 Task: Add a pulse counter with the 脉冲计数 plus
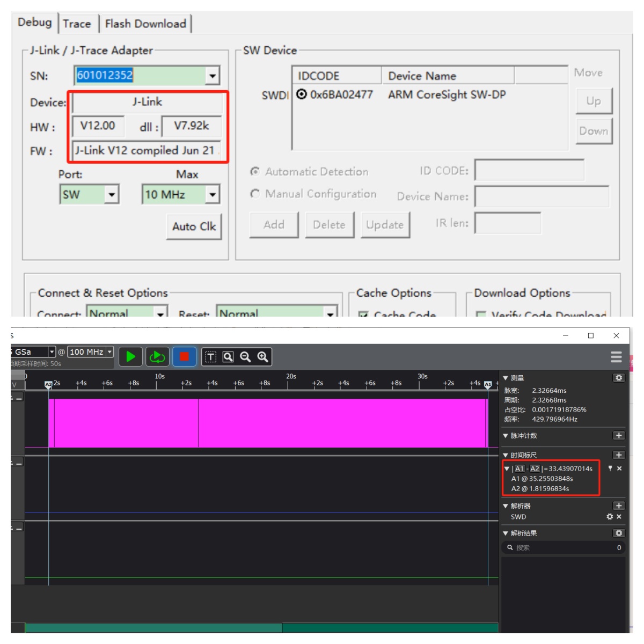[619, 435]
